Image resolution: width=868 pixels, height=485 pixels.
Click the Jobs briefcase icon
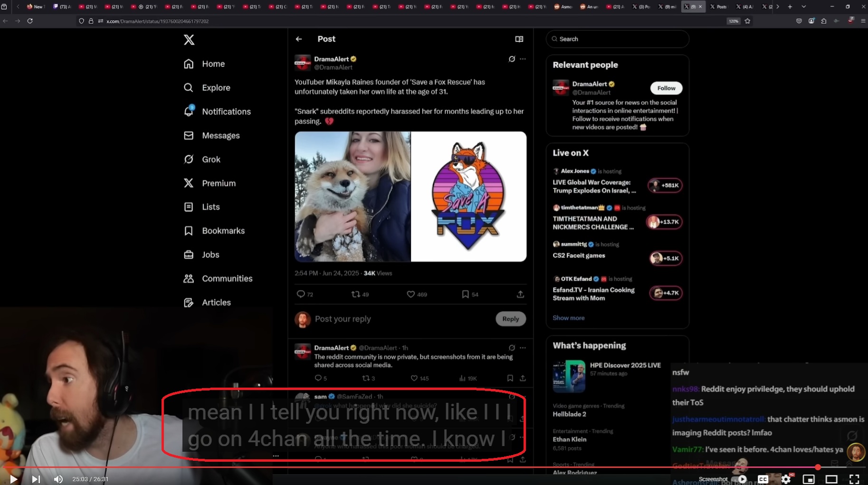click(x=189, y=255)
